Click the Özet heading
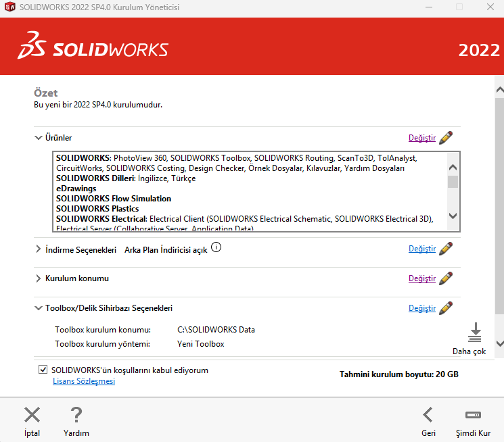This screenshot has width=504, height=442. [x=45, y=93]
